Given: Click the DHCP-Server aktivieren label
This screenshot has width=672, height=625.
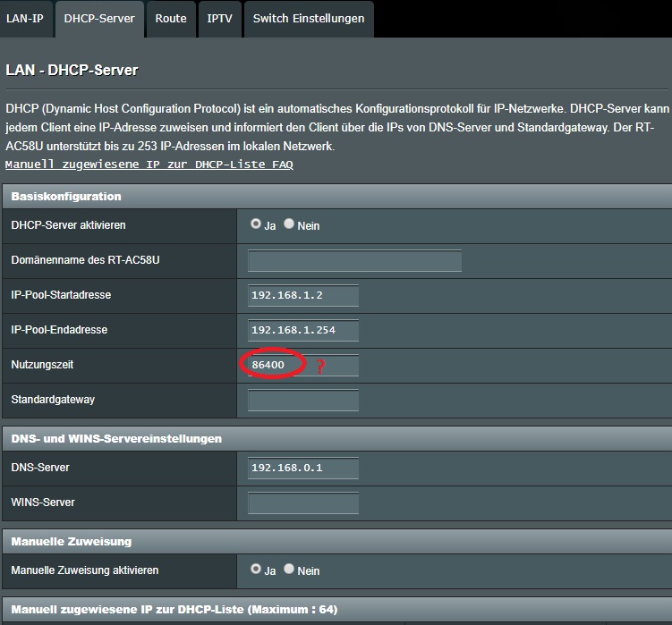Looking at the screenshot, I should 69,225.
